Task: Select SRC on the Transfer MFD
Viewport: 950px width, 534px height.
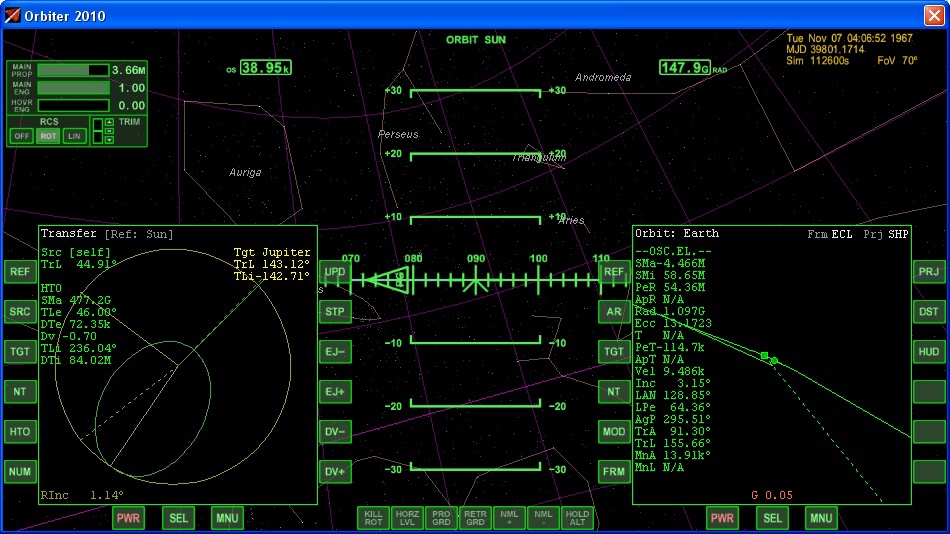Action: tap(20, 312)
